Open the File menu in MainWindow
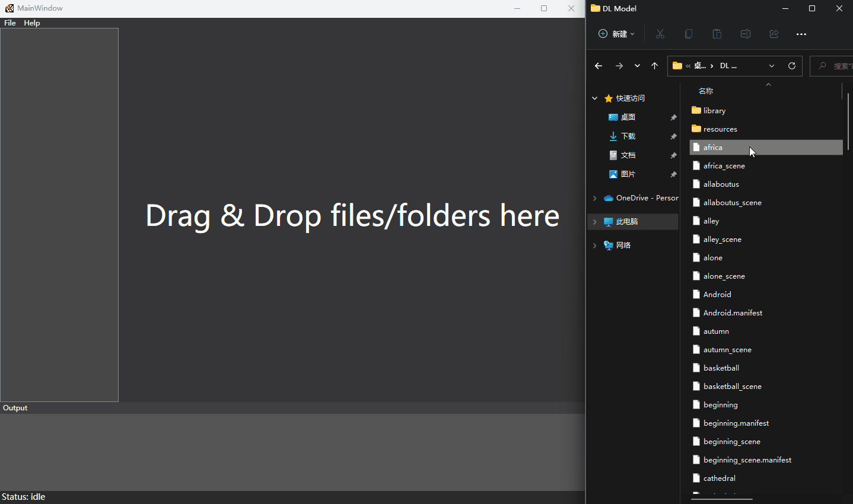Viewport: 853px width, 504px height. point(10,23)
